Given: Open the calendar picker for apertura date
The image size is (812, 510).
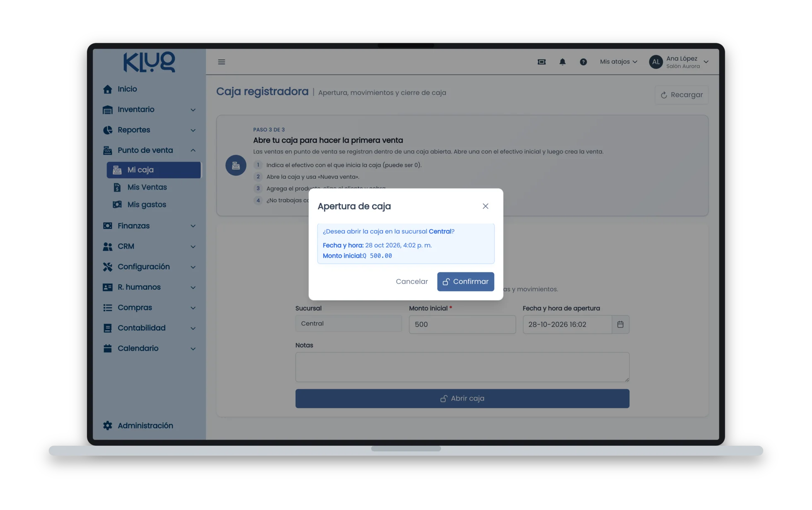Looking at the screenshot, I should click(x=620, y=324).
